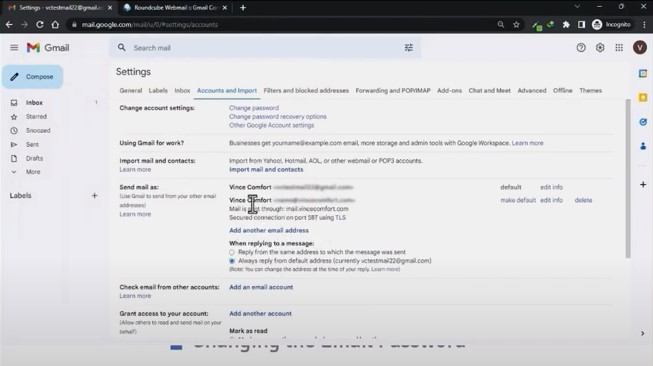Screen dimensions: 653x366
Task: Click Add another email address
Action: (x=269, y=230)
